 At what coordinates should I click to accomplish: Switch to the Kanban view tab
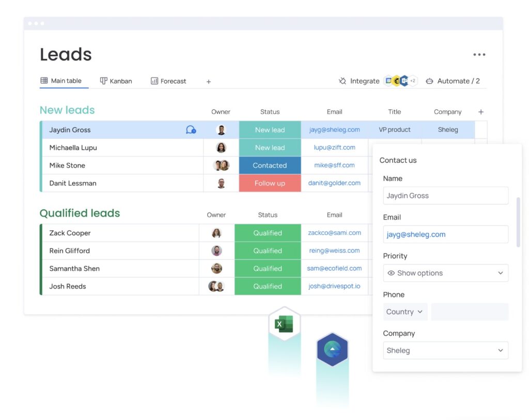click(x=116, y=81)
